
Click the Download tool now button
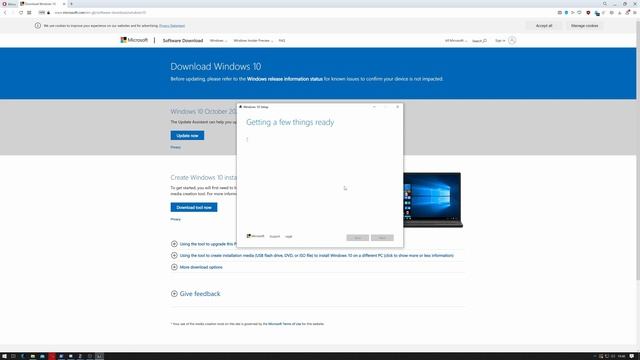(x=194, y=207)
